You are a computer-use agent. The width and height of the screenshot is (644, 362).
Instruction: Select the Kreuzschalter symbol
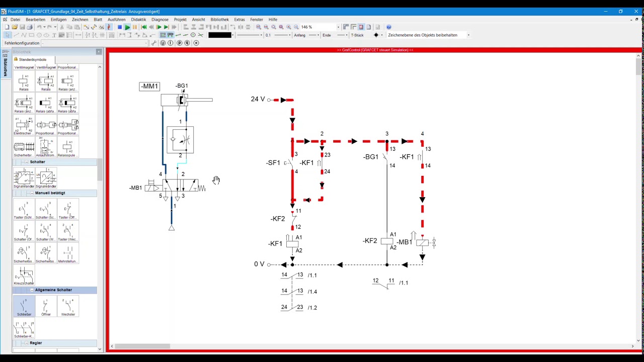pos(24,276)
